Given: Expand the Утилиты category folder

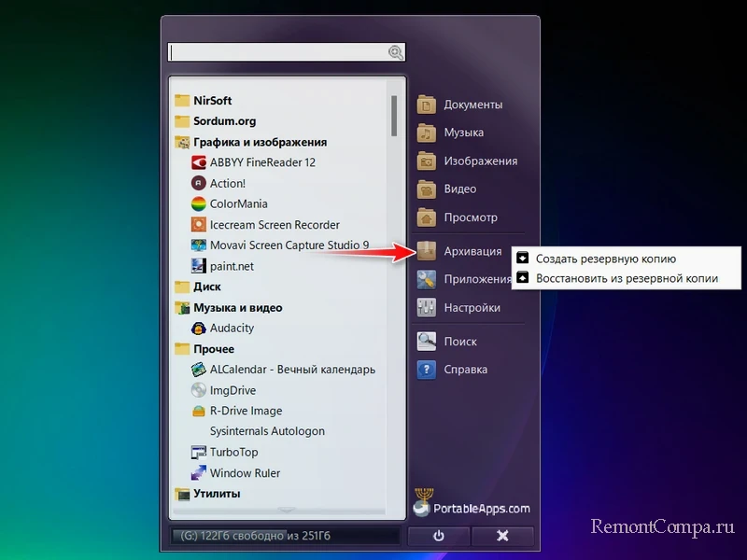Looking at the screenshot, I should tap(216, 493).
